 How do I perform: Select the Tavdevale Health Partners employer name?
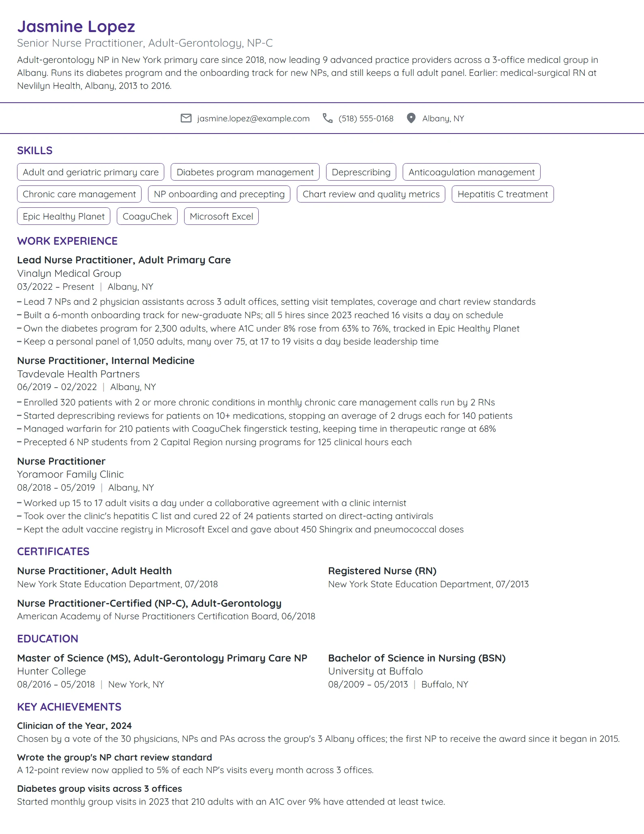tap(78, 374)
